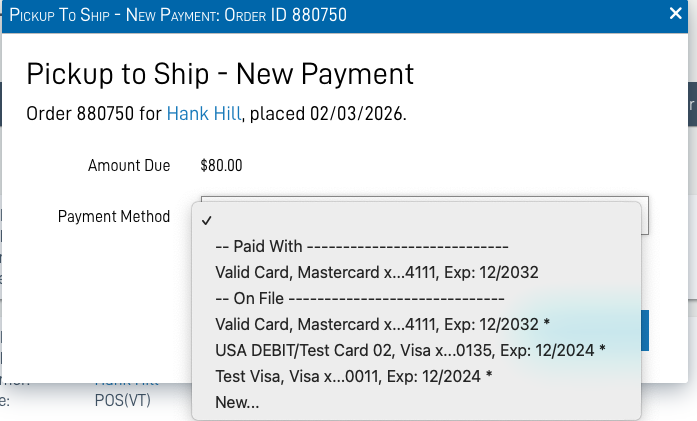697x421 pixels.
Task: Click the Payment Method label
Action: [x=113, y=216]
